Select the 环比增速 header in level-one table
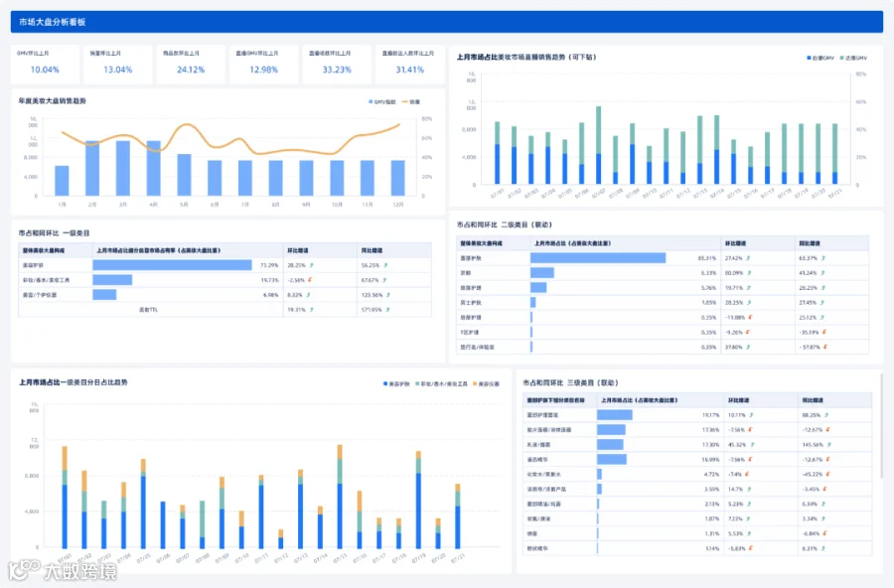This screenshot has width=894, height=588. pos(298,250)
